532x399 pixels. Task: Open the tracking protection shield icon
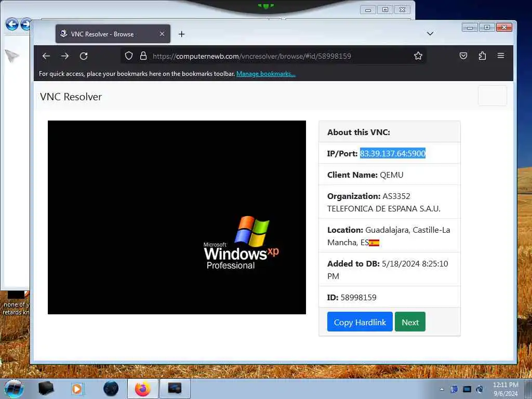(x=129, y=56)
